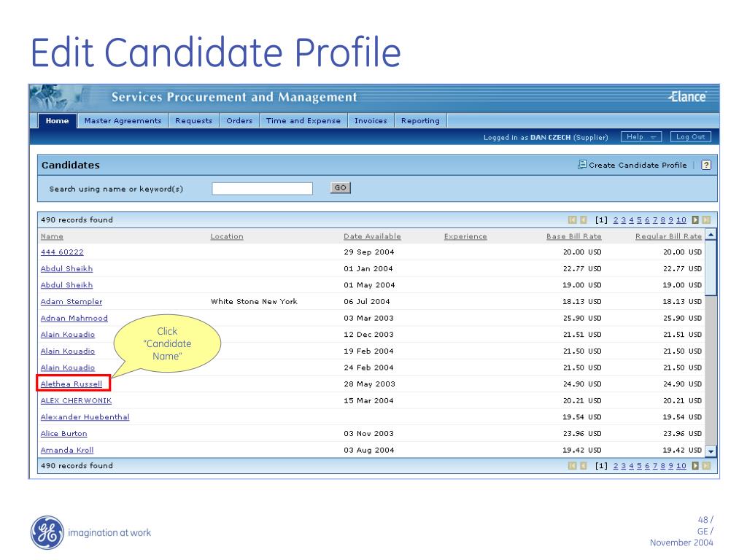This screenshot has height=560, width=747.
Task: Sort candidates by Date Available
Action: (372, 236)
